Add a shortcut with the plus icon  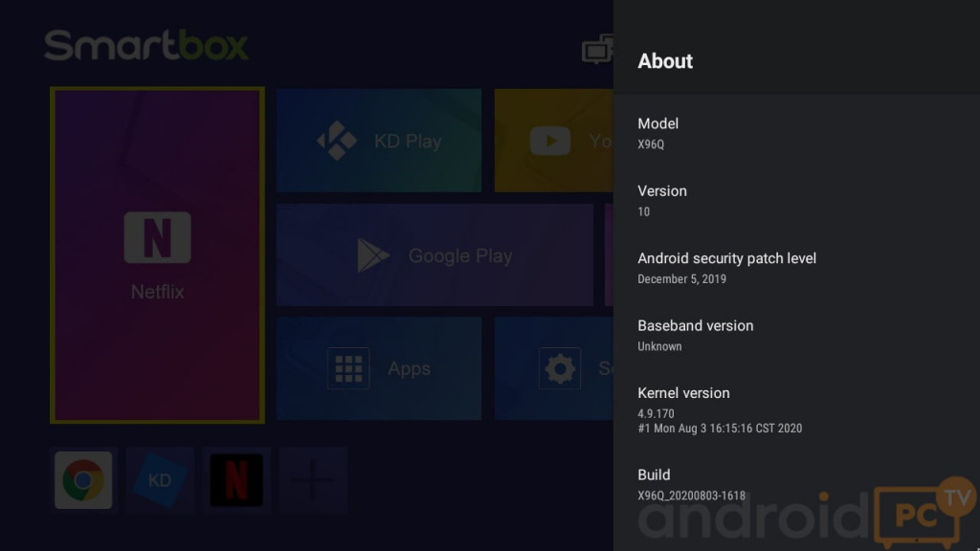[313, 479]
